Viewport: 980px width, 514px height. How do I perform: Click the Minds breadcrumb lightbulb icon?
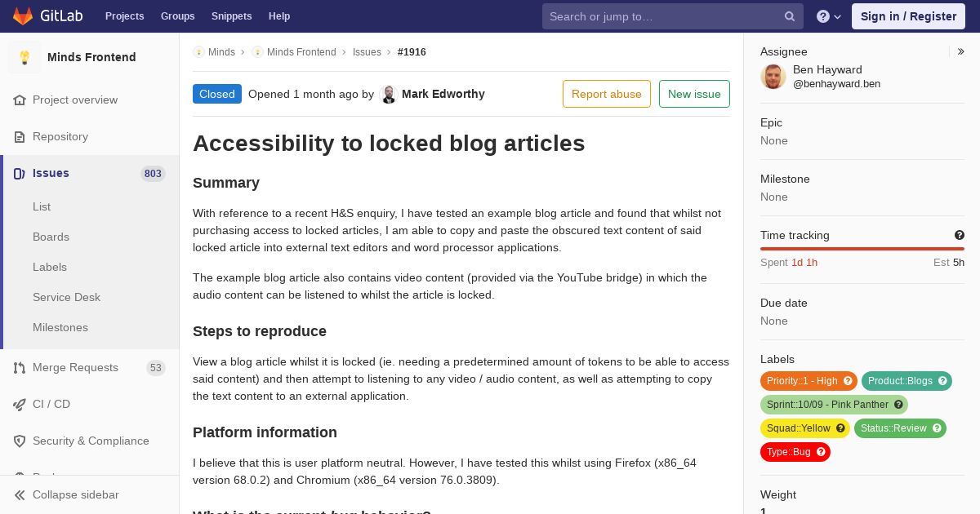198,52
